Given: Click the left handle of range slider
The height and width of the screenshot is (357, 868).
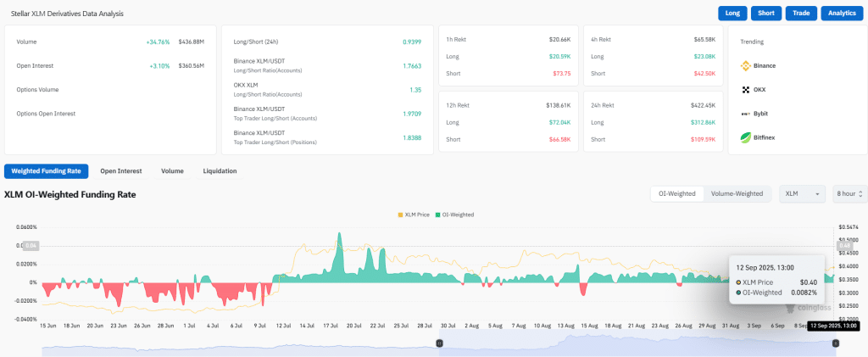Looking at the screenshot, I should point(439,343).
